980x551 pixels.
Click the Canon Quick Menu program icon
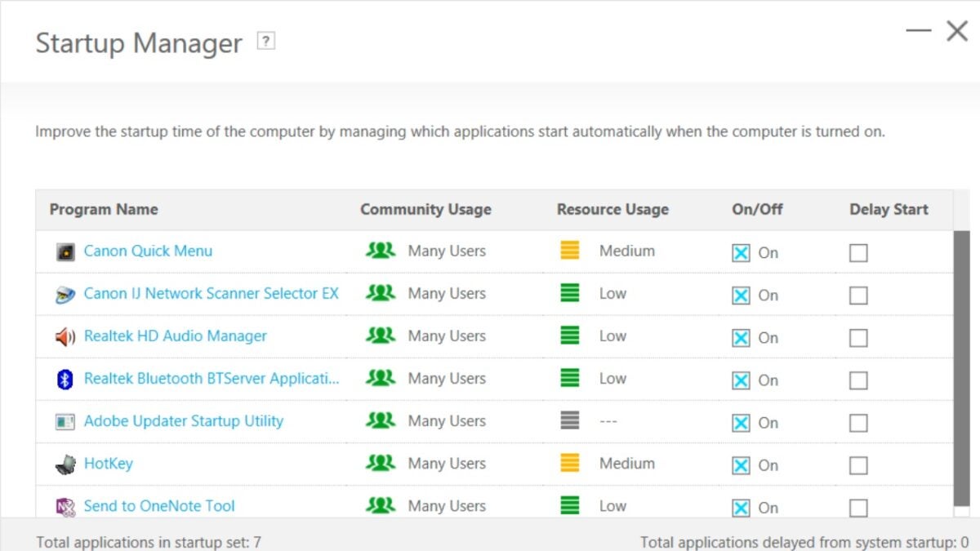pos(65,252)
